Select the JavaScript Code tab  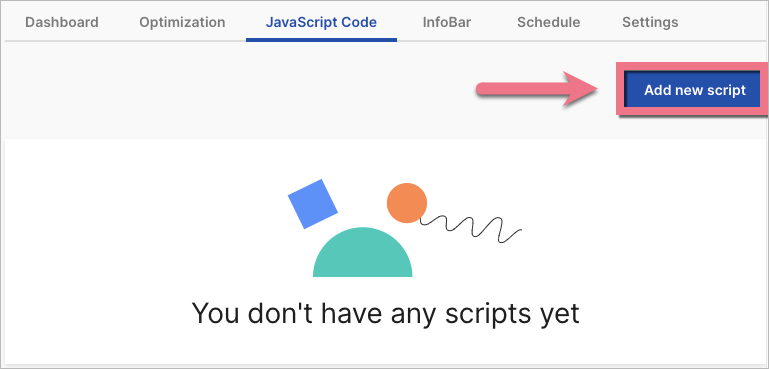coord(321,23)
